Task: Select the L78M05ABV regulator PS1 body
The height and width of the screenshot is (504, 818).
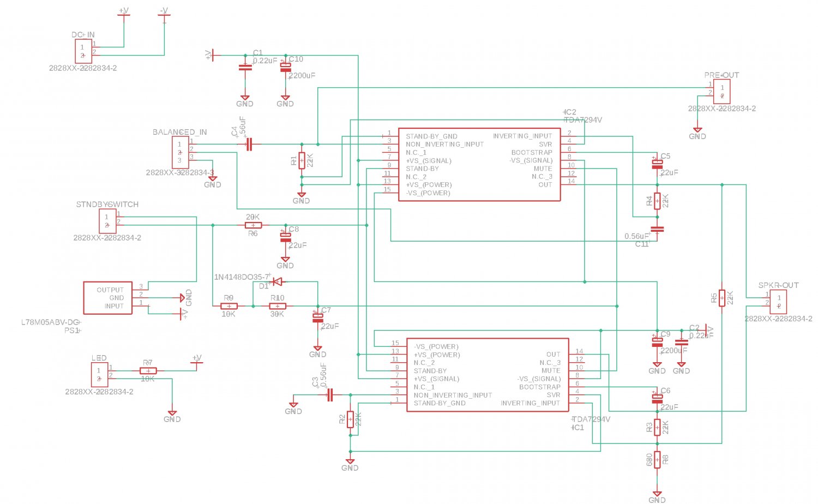Action: 107,298
